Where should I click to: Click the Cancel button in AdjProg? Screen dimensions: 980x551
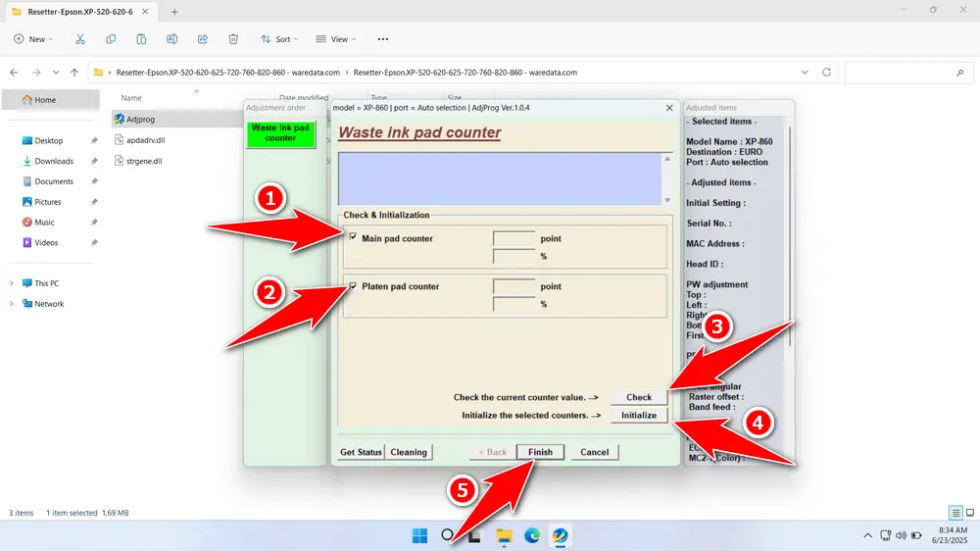[x=595, y=452]
